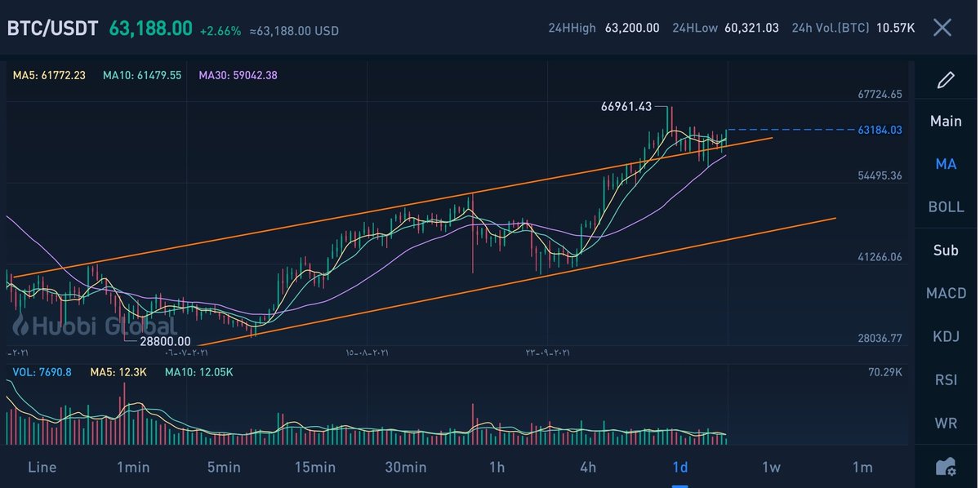The width and height of the screenshot is (980, 488).
Task: Switch to the 1min interval
Action: click(x=133, y=467)
